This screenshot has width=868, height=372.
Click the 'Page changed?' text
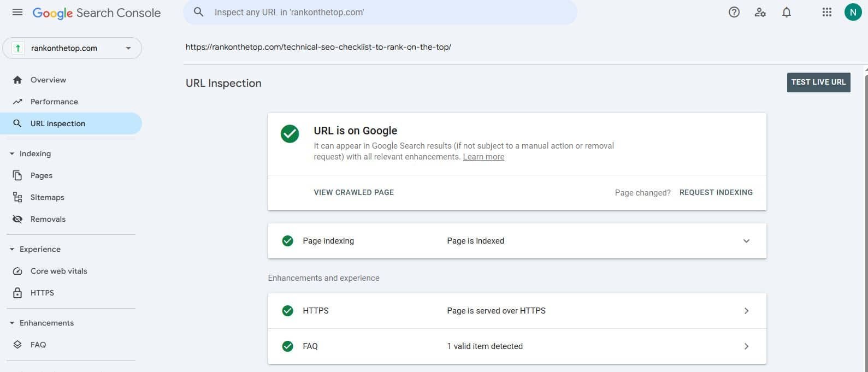(642, 193)
